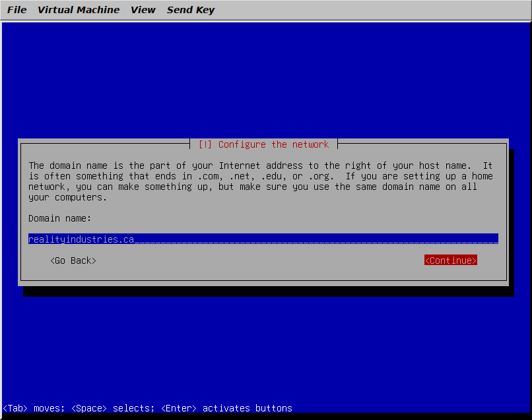
Task: Click the "Domain name:" label
Action: click(60, 218)
